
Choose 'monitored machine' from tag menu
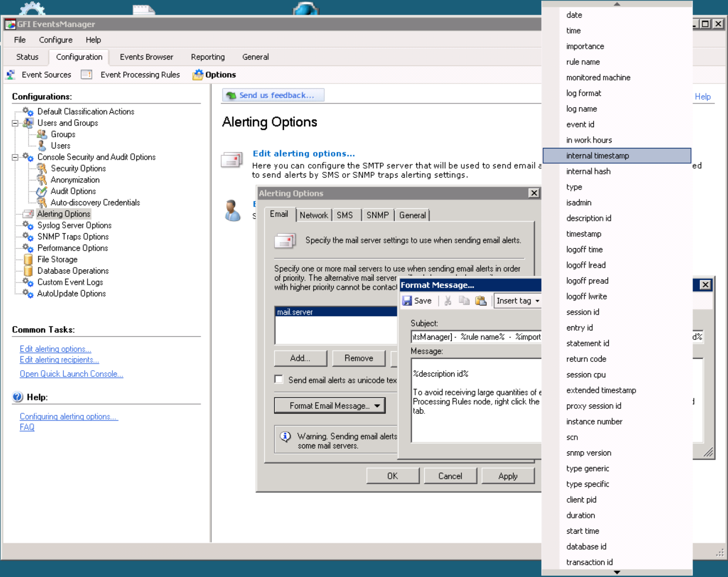click(x=598, y=77)
